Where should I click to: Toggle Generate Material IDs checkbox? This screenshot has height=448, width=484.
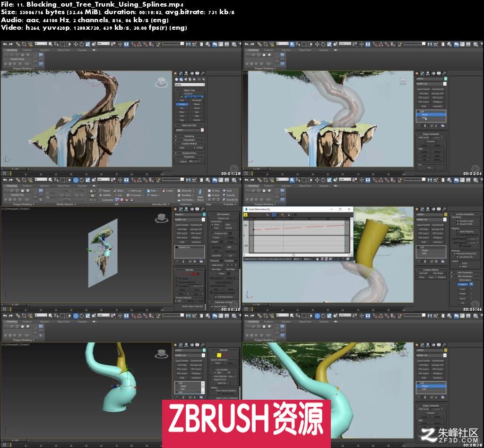(x=454, y=254)
